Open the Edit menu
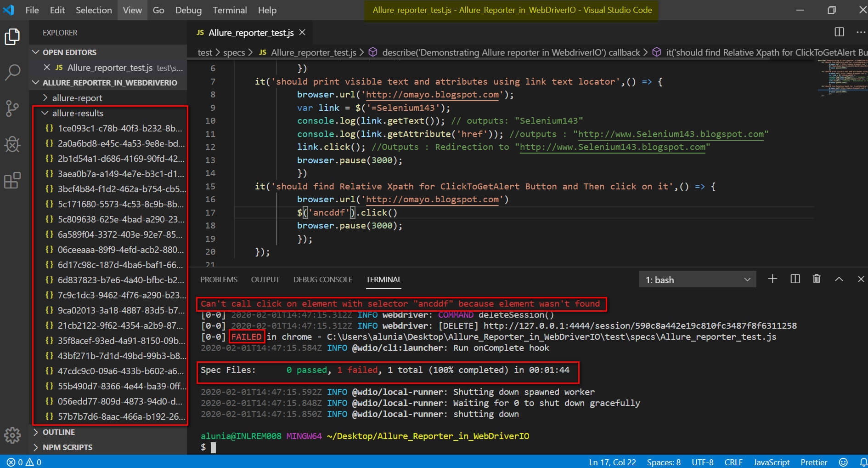Screen dimensions: 868x468 point(57,10)
